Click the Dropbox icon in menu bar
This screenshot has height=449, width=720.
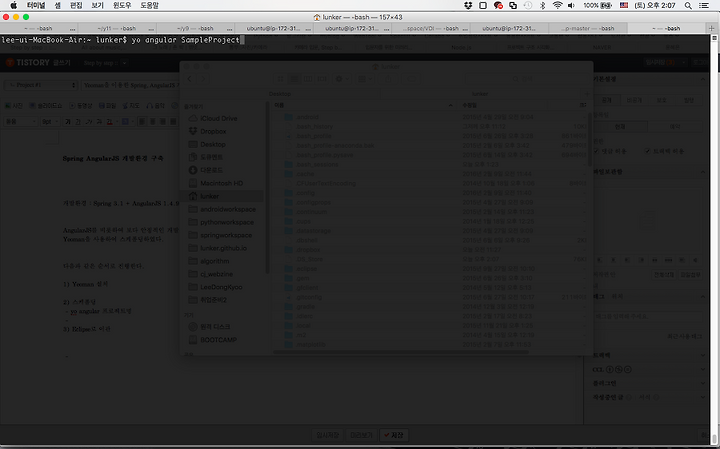(x=468, y=6)
